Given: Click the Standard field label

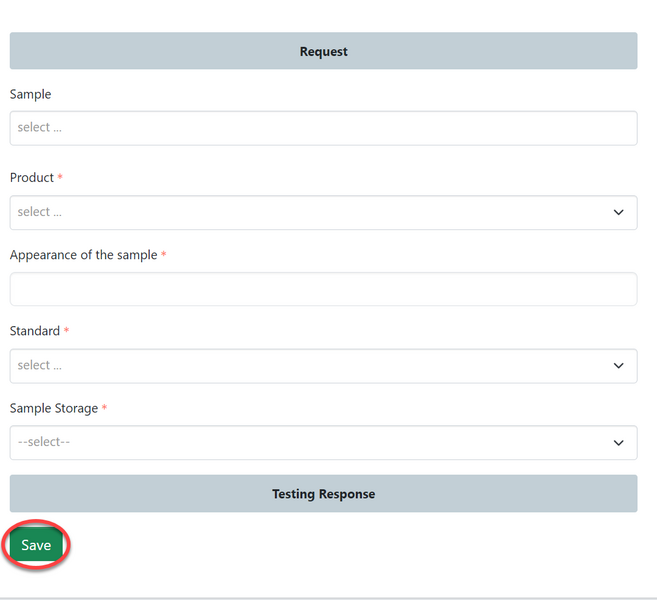Looking at the screenshot, I should 35,331.
